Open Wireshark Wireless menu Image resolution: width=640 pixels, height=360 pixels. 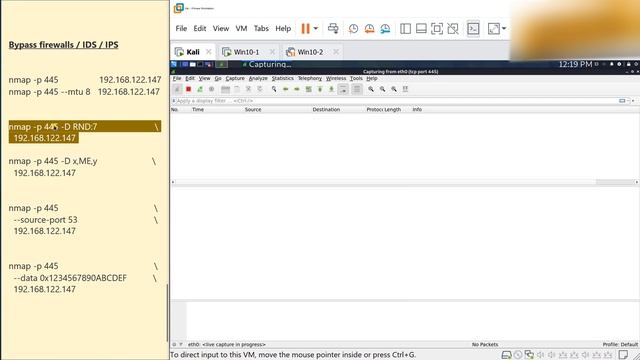coord(336,78)
